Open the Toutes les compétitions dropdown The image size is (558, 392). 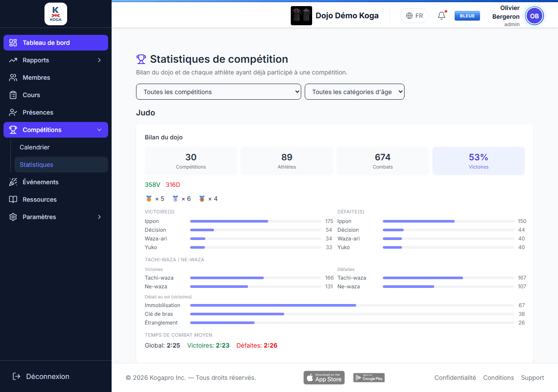coord(219,91)
